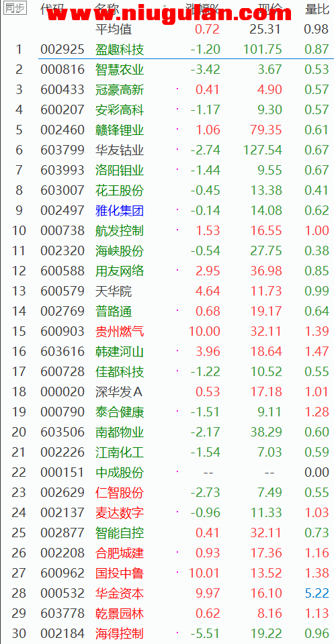This screenshot has width=334, height=644.
Task: Select the 4.64 change of 天华院
Action: pyautogui.click(x=208, y=291)
